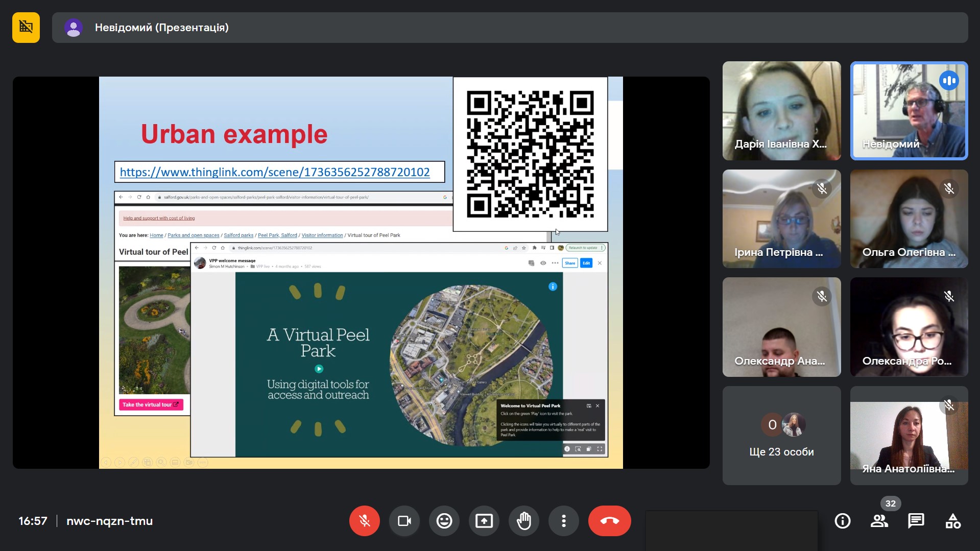Click the participant count badge 32
The image size is (980, 551).
tap(891, 504)
